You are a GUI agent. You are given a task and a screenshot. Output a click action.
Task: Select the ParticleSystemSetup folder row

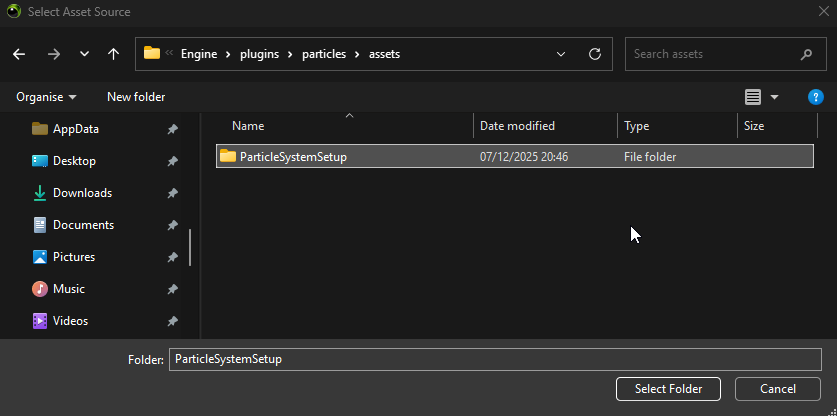click(515, 156)
